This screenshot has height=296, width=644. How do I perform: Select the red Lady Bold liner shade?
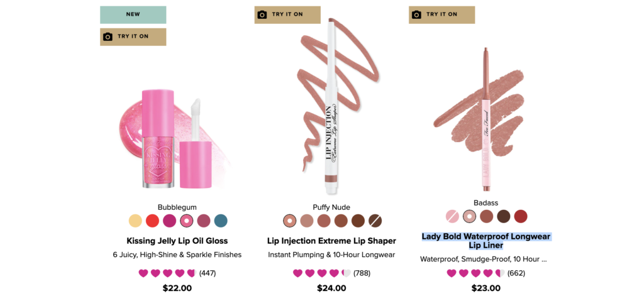pyautogui.click(x=520, y=216)
